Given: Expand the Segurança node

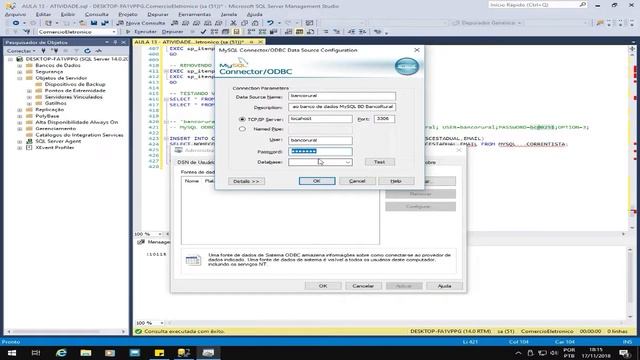Looking at the screenshot, I should [19, 72].
